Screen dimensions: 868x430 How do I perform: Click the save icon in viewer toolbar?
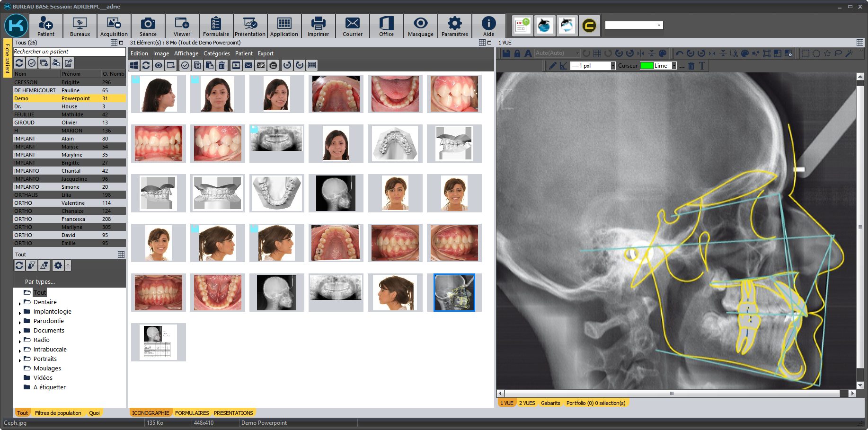(506, 53)
